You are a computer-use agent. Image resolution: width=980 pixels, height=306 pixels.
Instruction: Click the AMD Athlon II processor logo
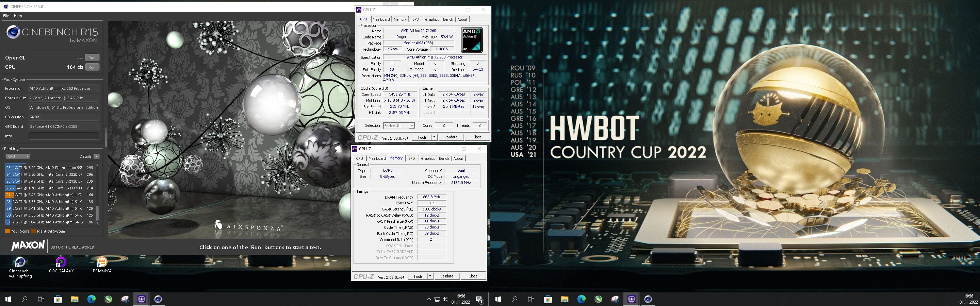pyautogui.click(x=472, y=40)
